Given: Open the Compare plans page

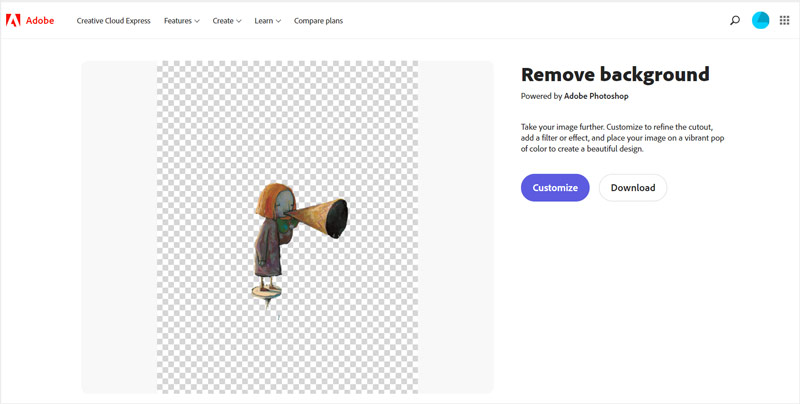Looking at the screenshot, I should [318, 20].
